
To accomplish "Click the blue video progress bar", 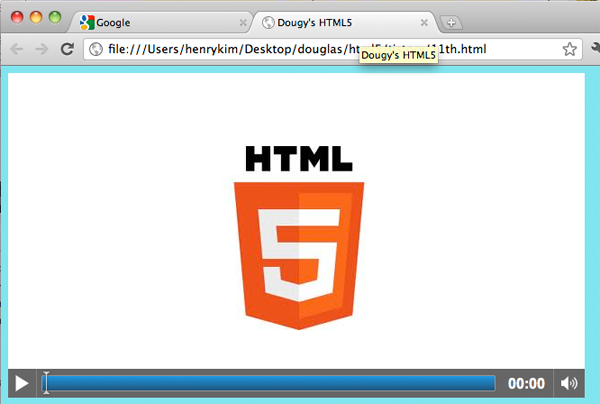I will (x=268, y=383).
